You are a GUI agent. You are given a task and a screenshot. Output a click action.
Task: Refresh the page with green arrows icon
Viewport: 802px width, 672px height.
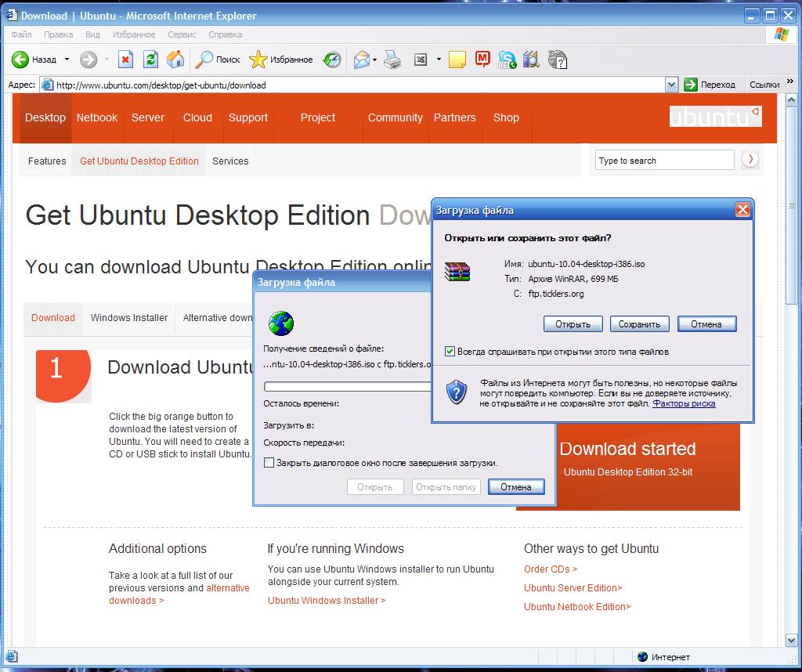pyautogui.click(x=150, y=60)
